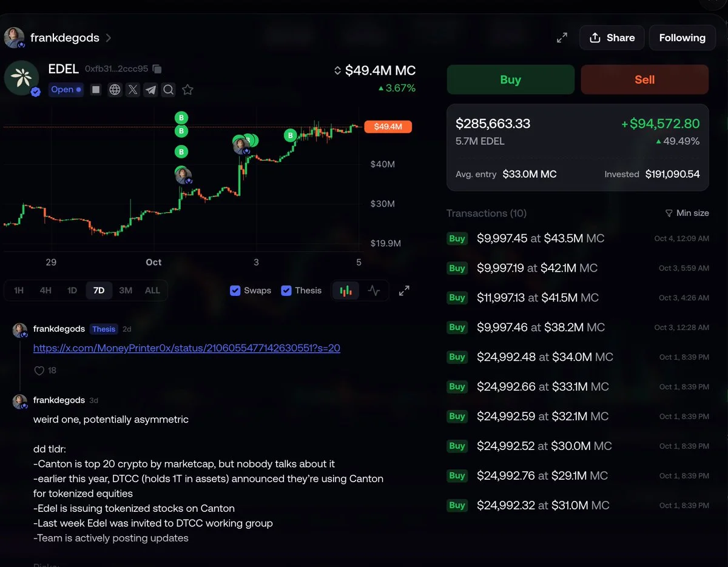The image size is (728, 567).
Task: Click the Thesis tag on the post
Action: (104, 329)
